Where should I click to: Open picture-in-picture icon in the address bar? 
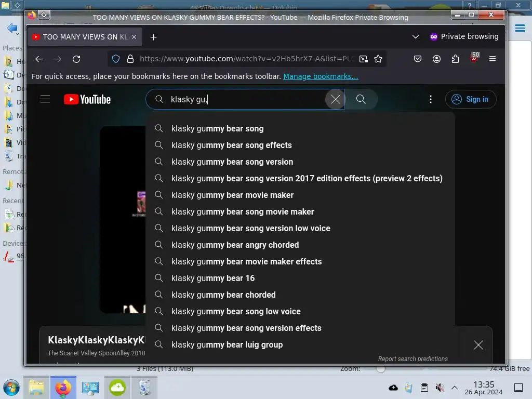point(363,59)
